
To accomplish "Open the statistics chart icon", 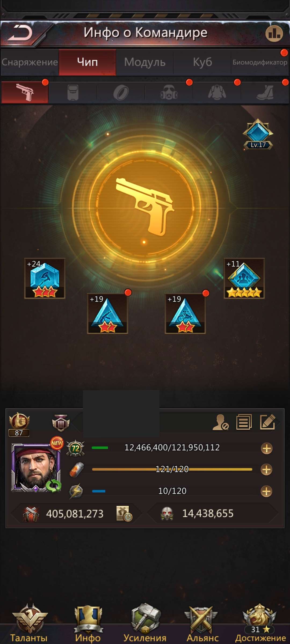I will [x=274, y=33].
